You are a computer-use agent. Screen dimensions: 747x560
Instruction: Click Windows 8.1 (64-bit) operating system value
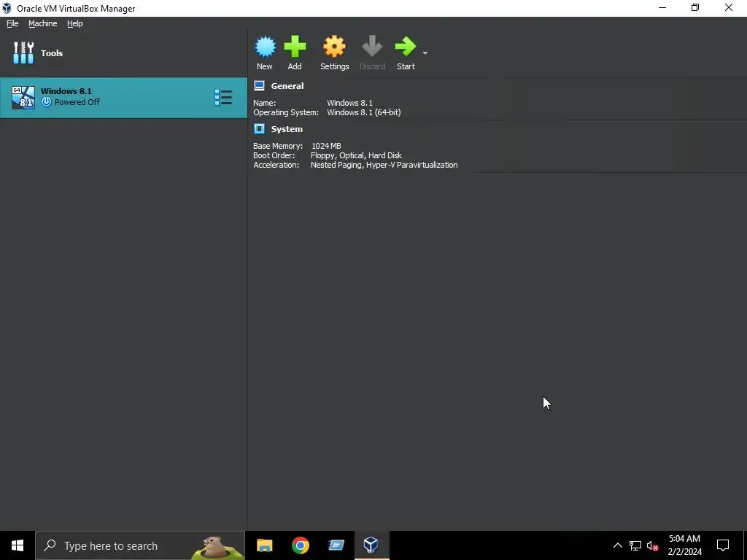click(364, 112)
